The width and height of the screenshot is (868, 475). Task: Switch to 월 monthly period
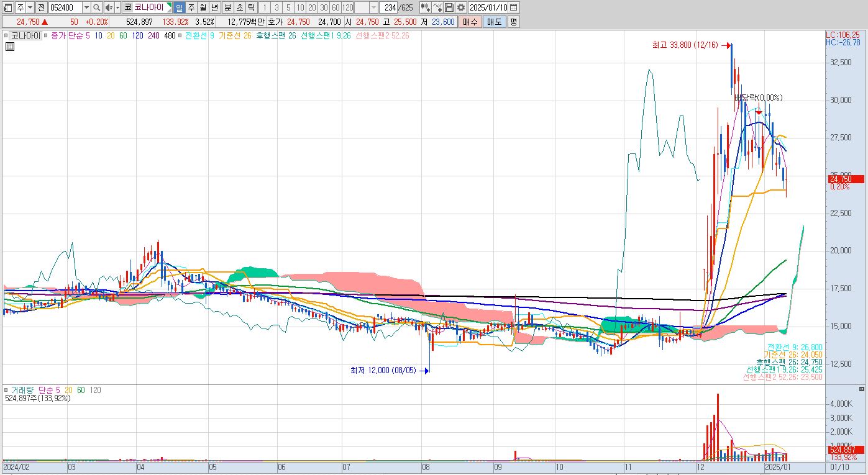(203, 7)
